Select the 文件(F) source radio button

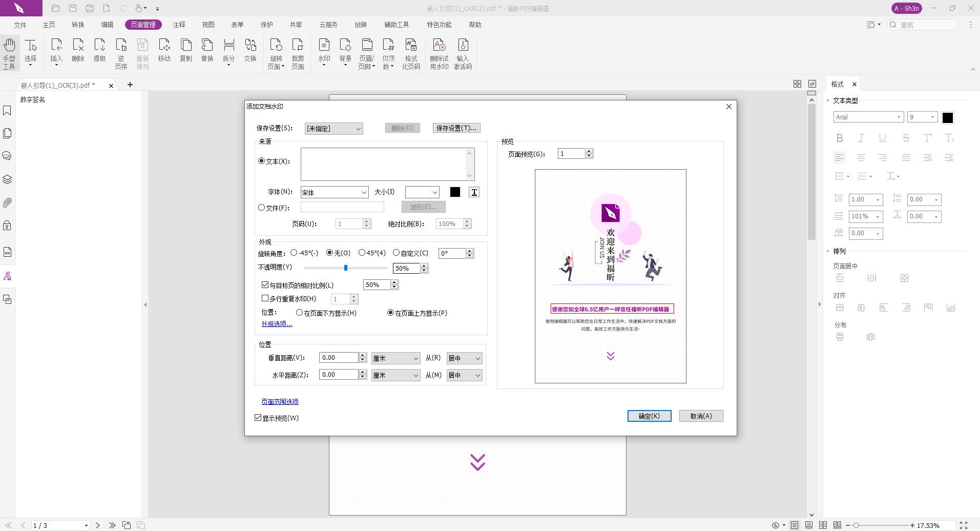coord(262,208)
